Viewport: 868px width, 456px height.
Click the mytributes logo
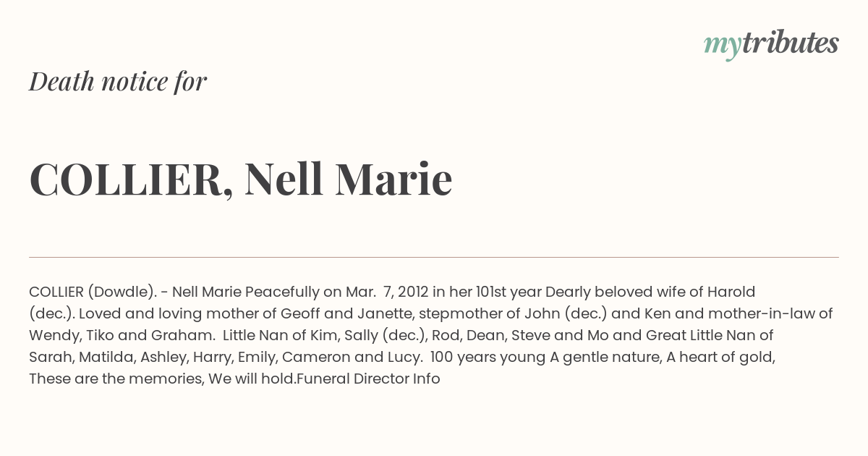click(771, 43)
